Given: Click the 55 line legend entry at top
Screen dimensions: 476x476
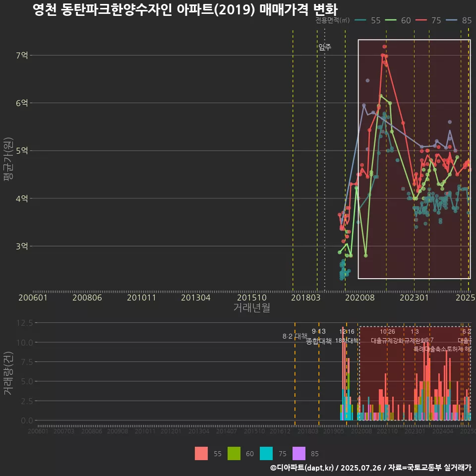Looking at the screenshot, I should pos(367,20).
